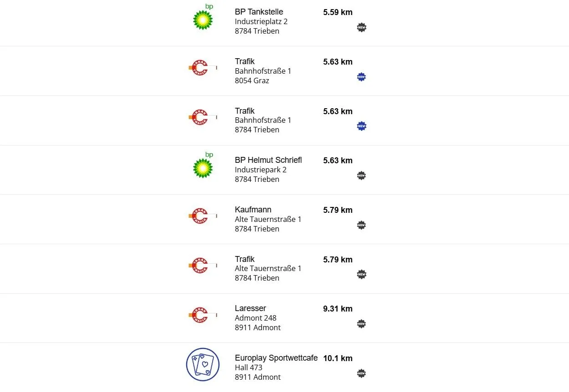
Task: Click the BP logo beside BP Tankstelle
Action: click(x=203, y=20)
